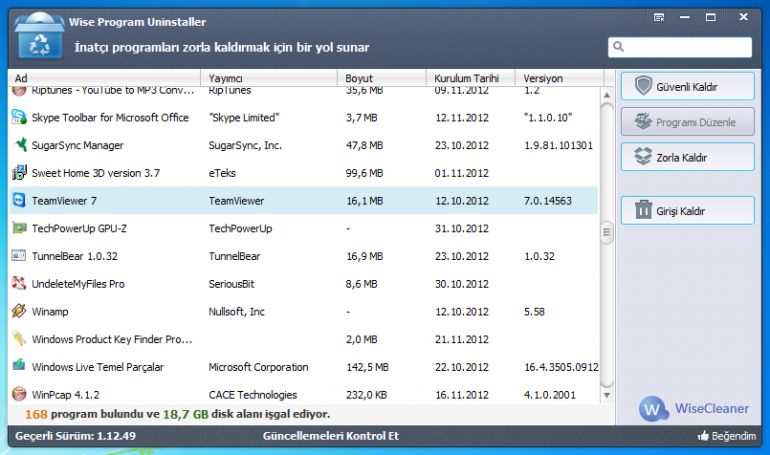Click Geçerli Sürüm: 1.12.49 status text
770x455 pixels.
pyautogui.click(x=75, y=436)
